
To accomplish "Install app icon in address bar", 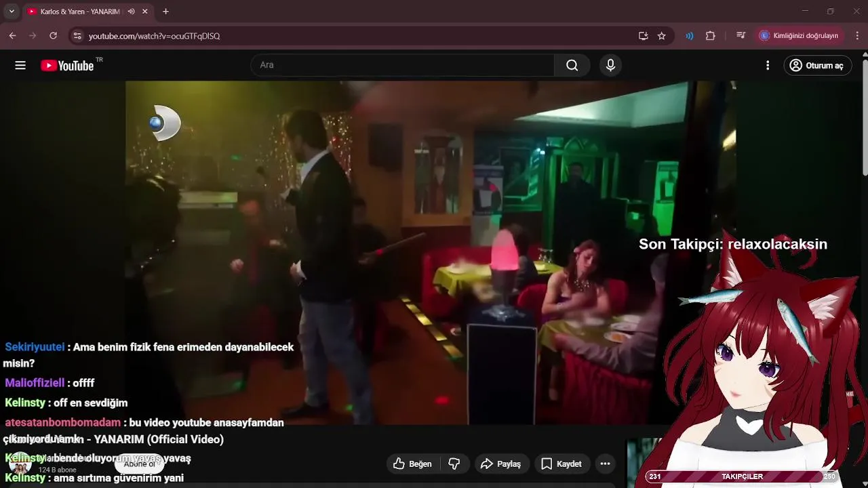I will pyautogui.click(x=644, y=36).
